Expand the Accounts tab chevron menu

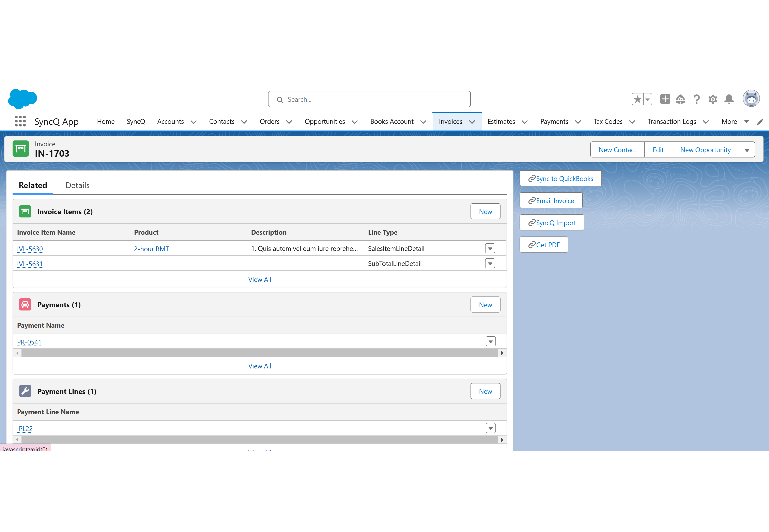click(x=194, y=122)
